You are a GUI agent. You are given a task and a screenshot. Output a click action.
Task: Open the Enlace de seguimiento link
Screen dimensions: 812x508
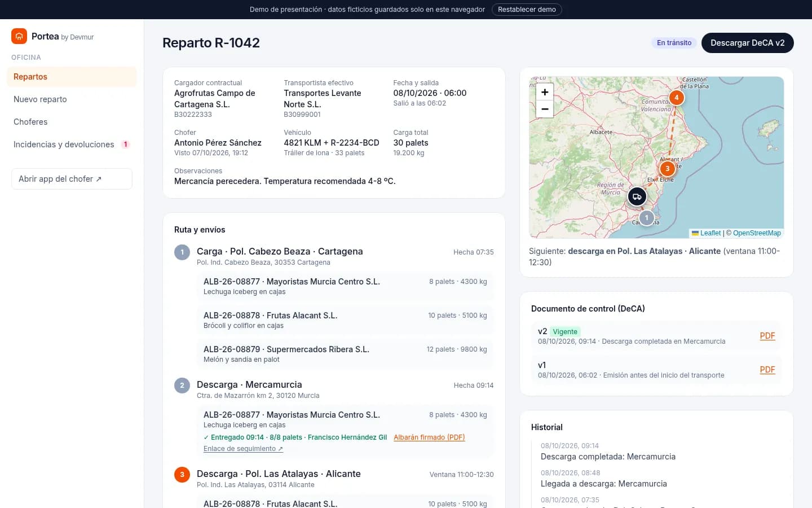coord(243,449)
